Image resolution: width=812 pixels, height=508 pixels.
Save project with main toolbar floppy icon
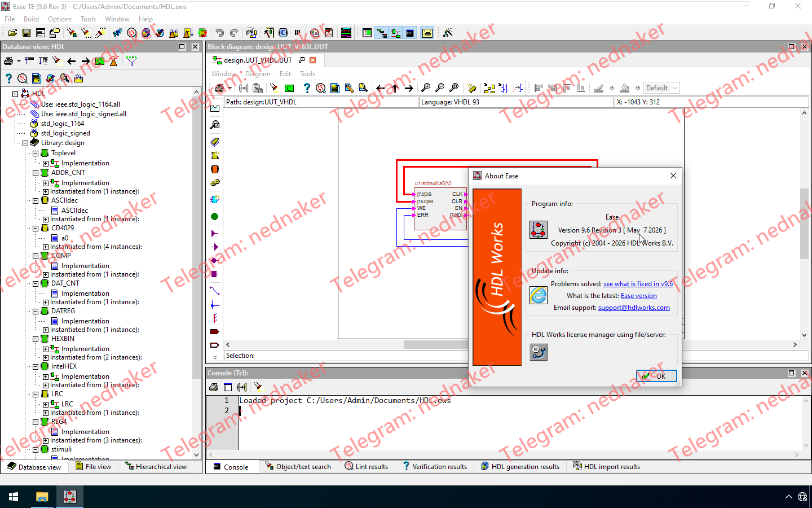[26, 33]
